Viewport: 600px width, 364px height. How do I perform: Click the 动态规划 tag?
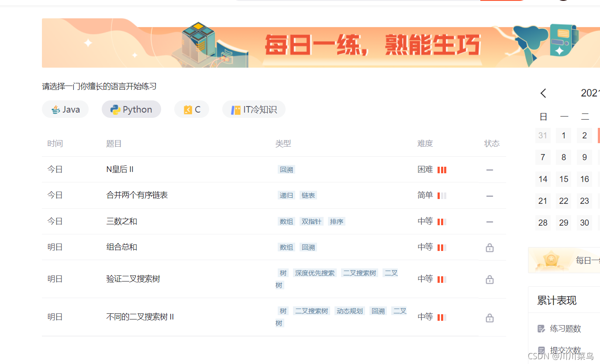pos(350,311)
